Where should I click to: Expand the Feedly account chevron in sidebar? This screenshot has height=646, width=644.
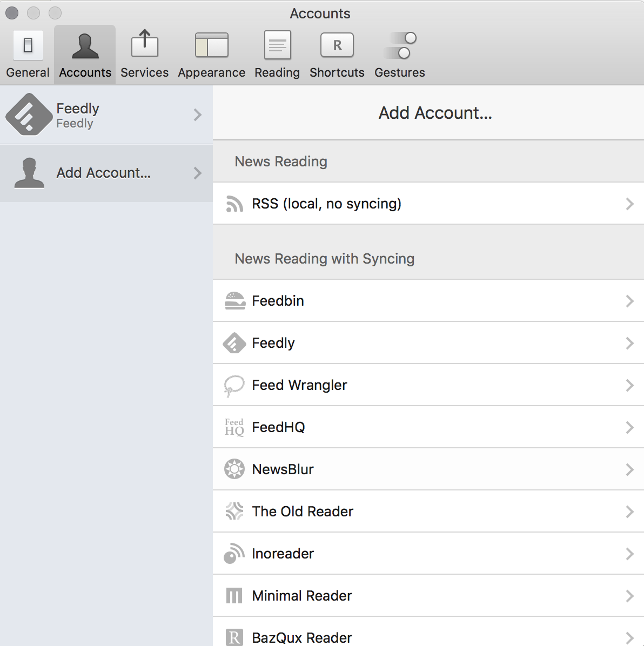click(x=198, y=115)
